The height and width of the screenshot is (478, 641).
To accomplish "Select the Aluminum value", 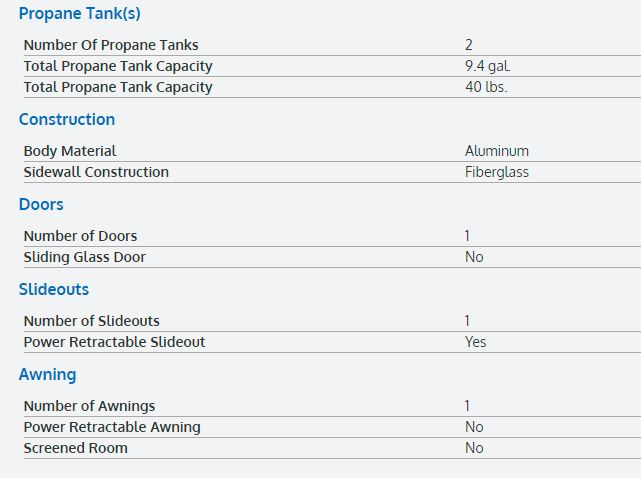I will coord(497,151).
